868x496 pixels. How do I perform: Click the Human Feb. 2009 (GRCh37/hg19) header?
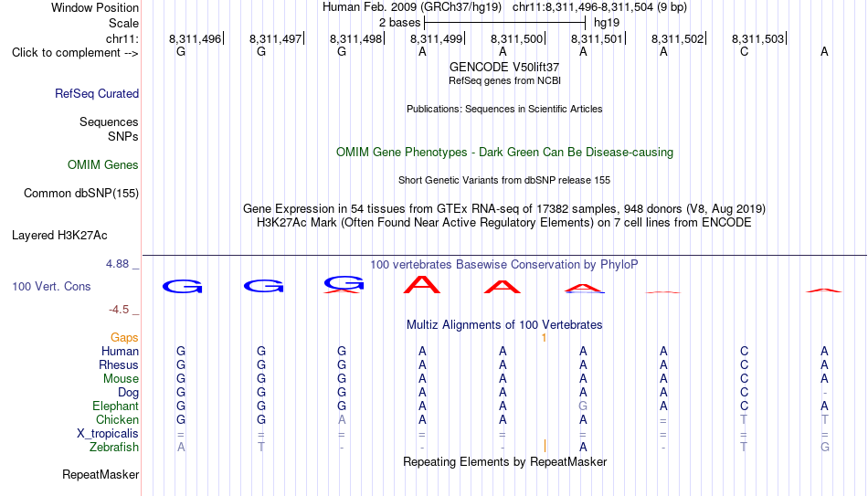tap(412, 7)
